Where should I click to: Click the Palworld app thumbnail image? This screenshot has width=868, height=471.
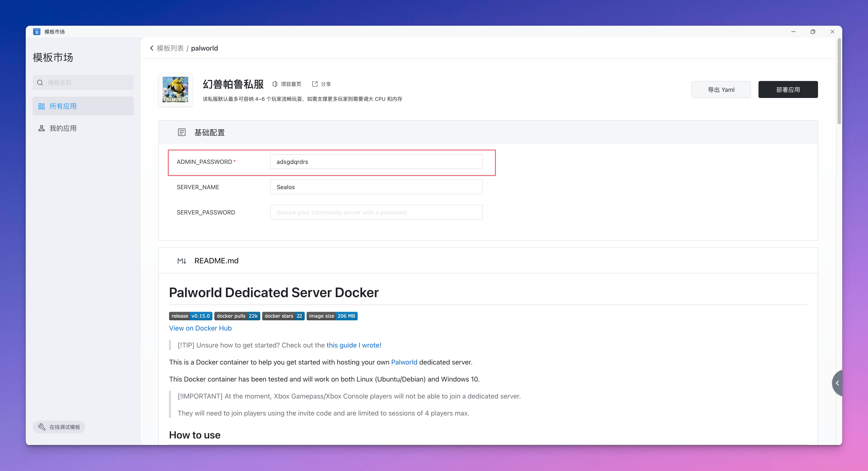(175, 89)
